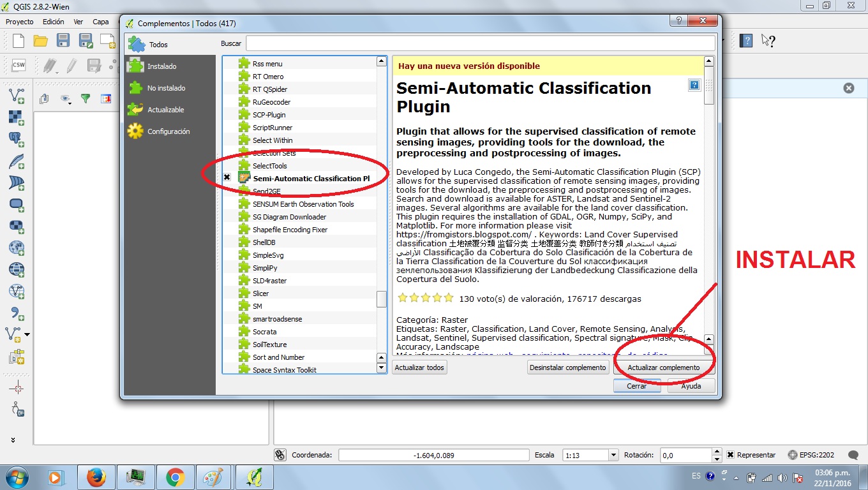Open the Edición menu
868x490 pixels.
[x=54, y=22]
